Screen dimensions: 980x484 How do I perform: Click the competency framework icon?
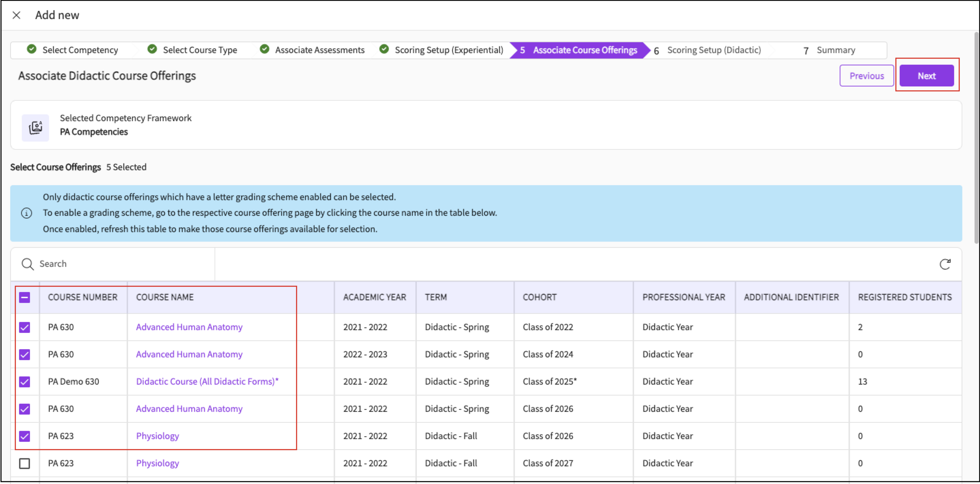pos(35,128)
